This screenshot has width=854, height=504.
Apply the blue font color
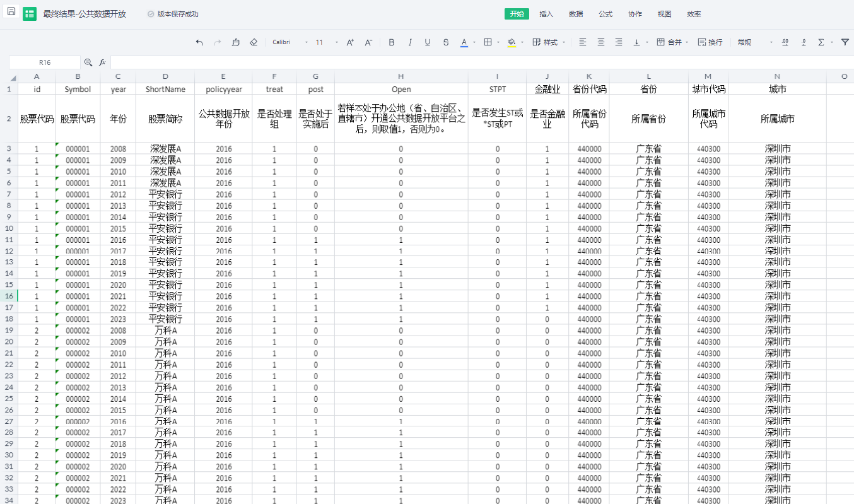click(464, 42)
